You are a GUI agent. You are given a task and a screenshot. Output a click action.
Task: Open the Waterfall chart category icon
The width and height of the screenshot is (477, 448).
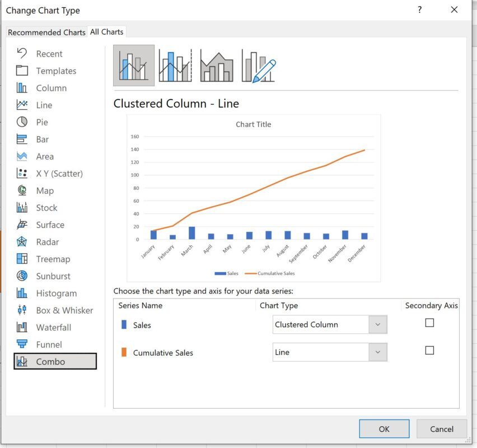22,328
